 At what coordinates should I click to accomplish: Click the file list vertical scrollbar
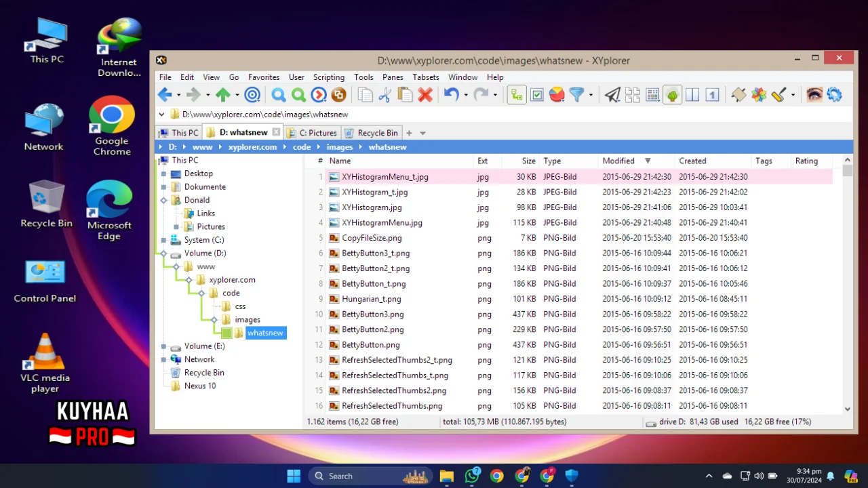click(x=848, y=285)
